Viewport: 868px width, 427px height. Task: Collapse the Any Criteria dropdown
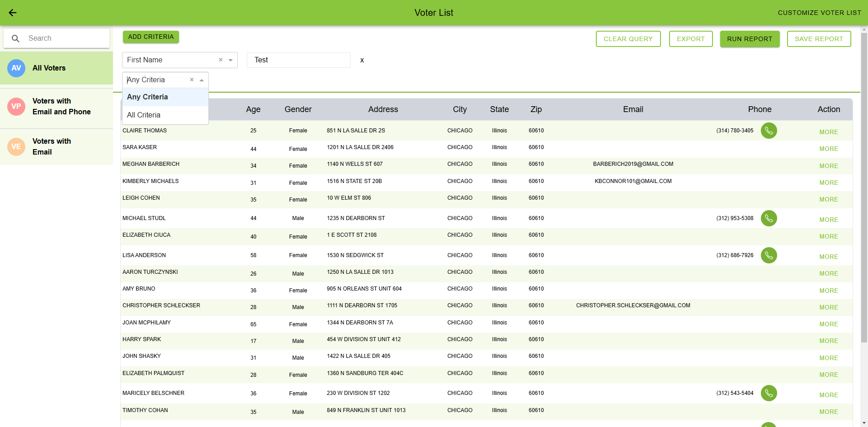click(x=202, y=80)
